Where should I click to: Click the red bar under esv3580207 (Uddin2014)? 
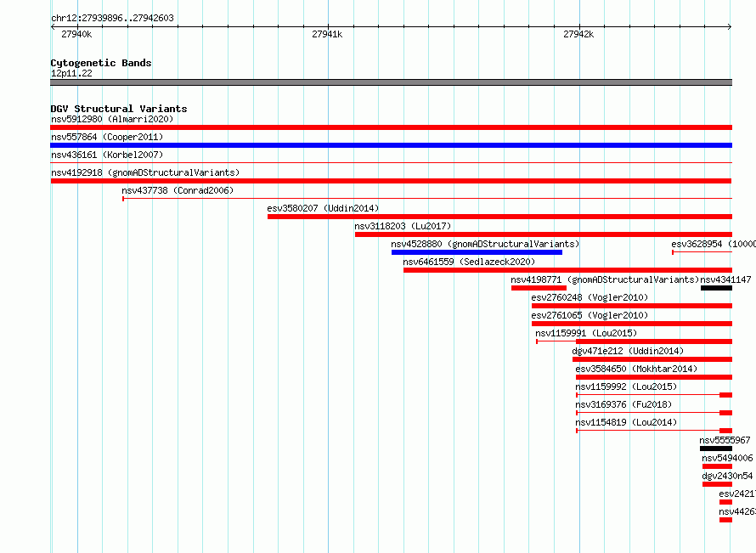500,217
